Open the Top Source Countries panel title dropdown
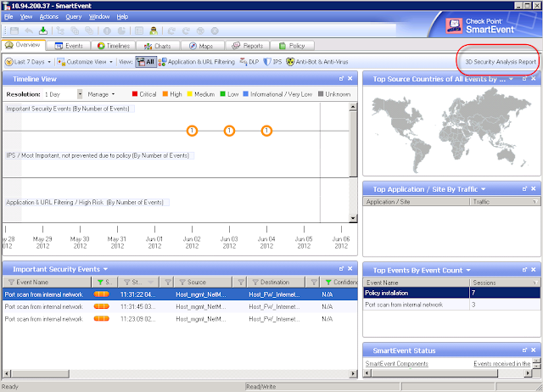Image resolution: width=543 pixels, height=392 pixels. tap(511, 79)
